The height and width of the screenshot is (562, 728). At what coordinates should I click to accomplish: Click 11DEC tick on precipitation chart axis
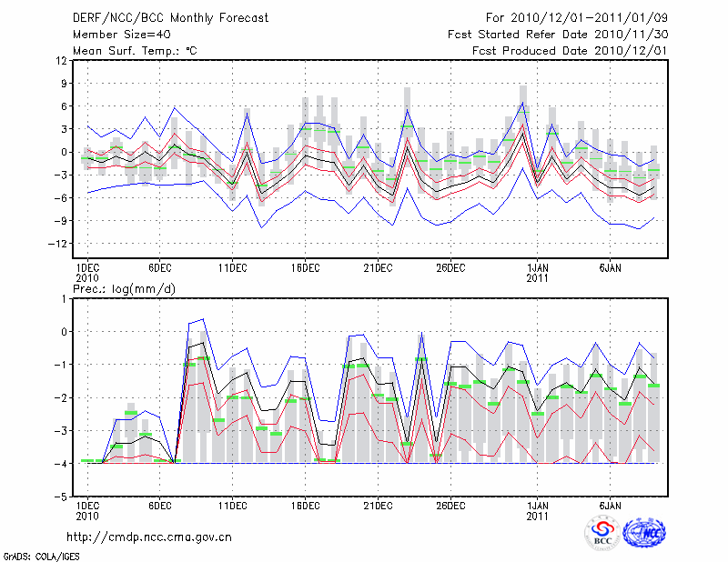[232, 504]
